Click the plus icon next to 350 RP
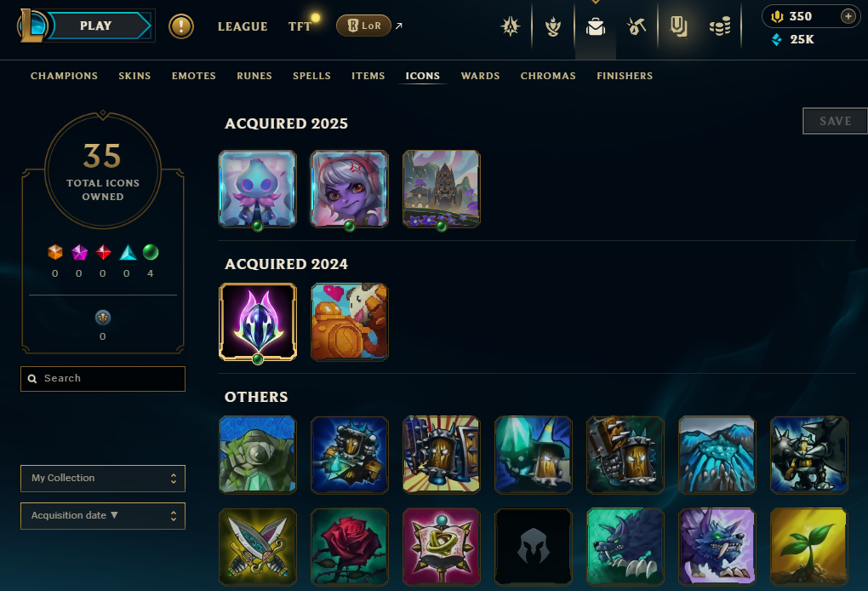Screen dimensions: 868x591 click(x=848, y=16)
